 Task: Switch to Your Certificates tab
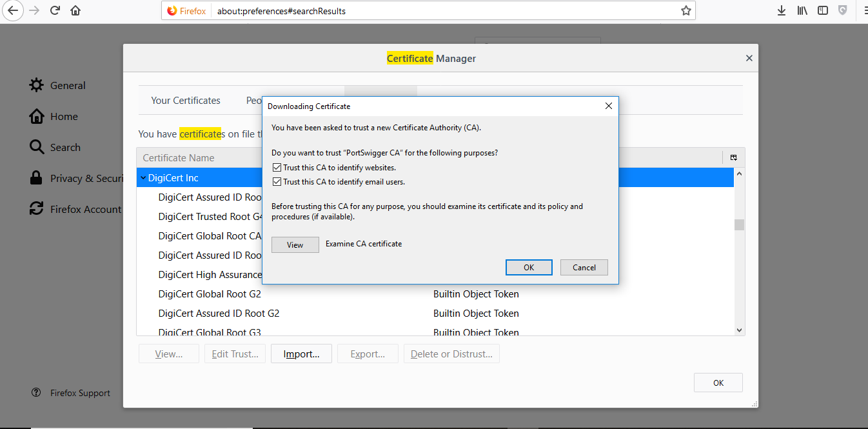click(x=186, y=100)
